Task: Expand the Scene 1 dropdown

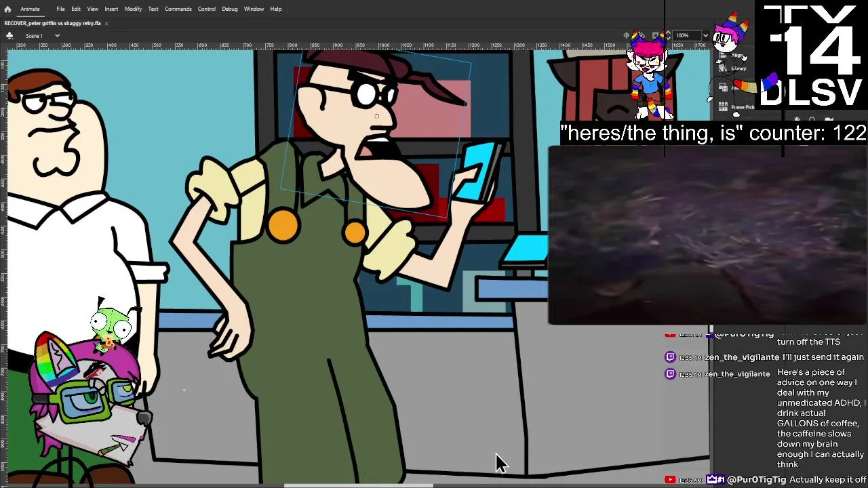Action: point(57,35)
